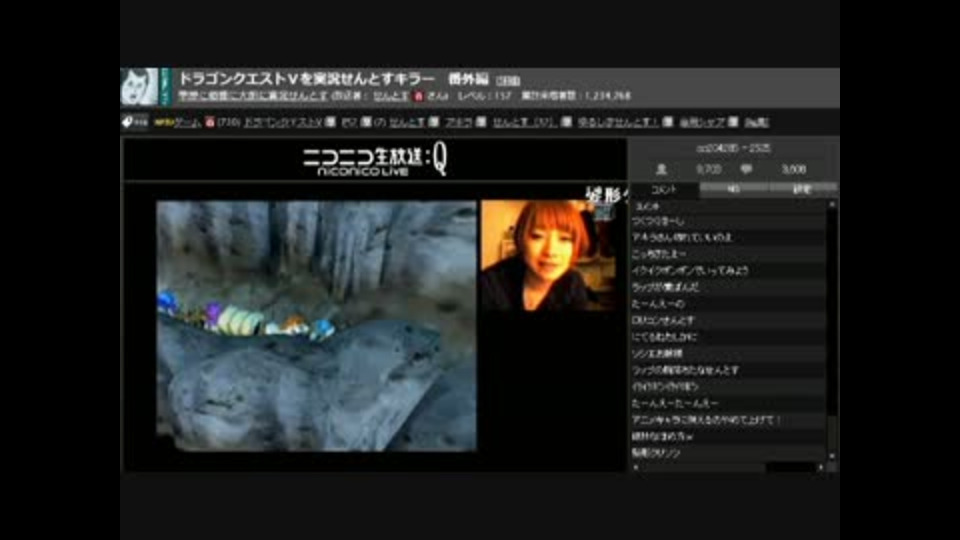960x540 pixels.
Task: Click the small badge after the title 番外編
Action: tap(508, 80)
